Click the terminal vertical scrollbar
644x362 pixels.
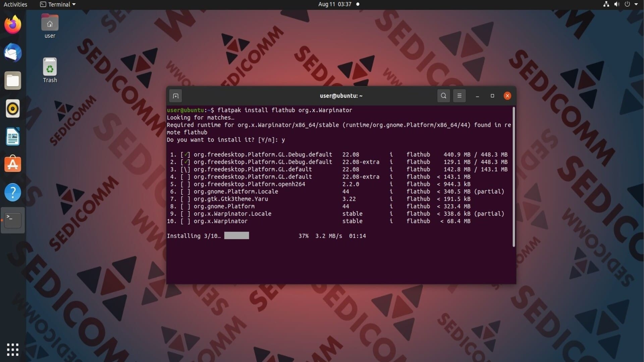[514, 177]
